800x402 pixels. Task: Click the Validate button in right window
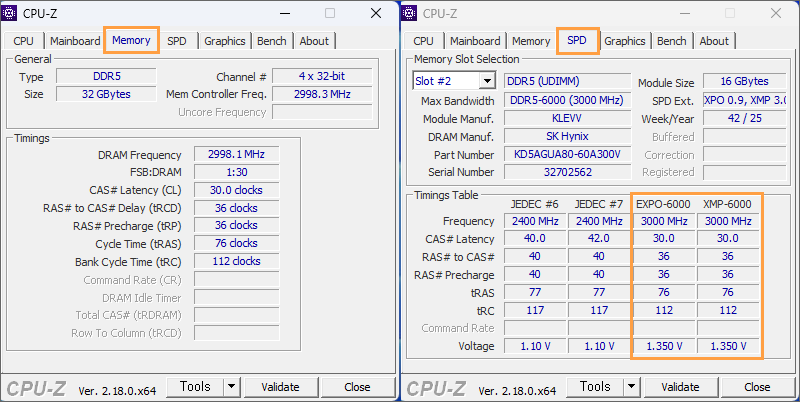tap(681, 387)
